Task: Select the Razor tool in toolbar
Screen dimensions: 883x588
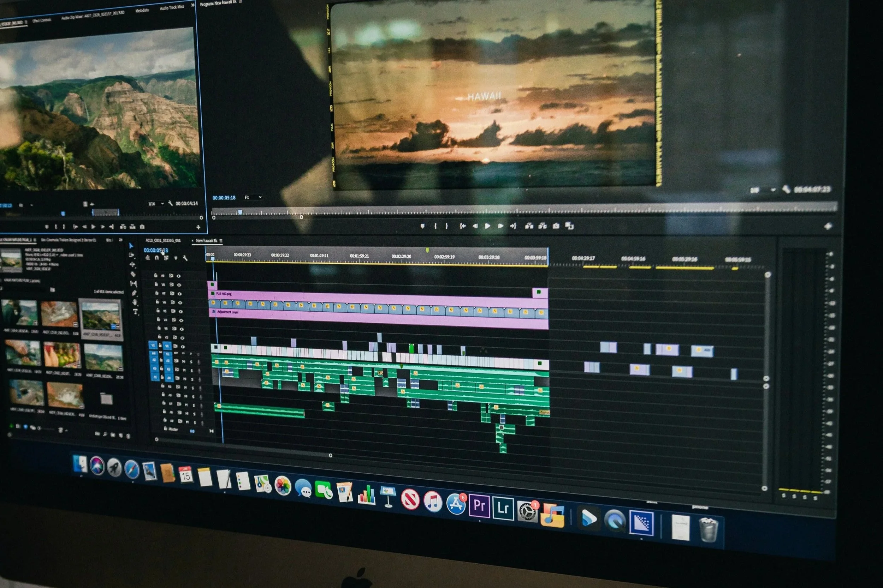Action: (133, 274)
